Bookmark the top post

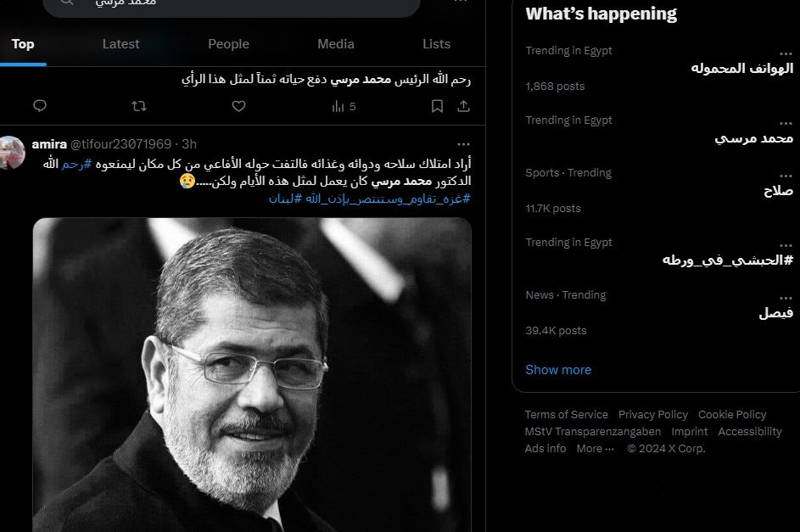click(x=437, y=106)
